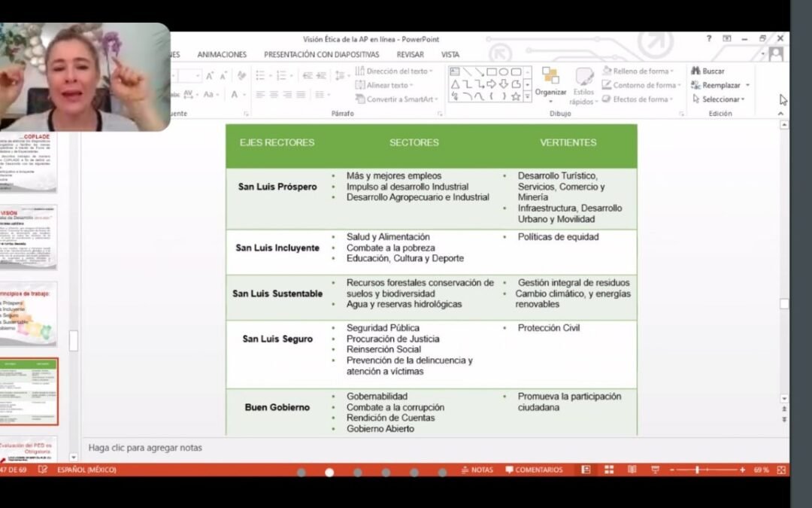This screenshot has width=812, height=508.
Task: Center the paragraph text
Action: coord(274,94)
